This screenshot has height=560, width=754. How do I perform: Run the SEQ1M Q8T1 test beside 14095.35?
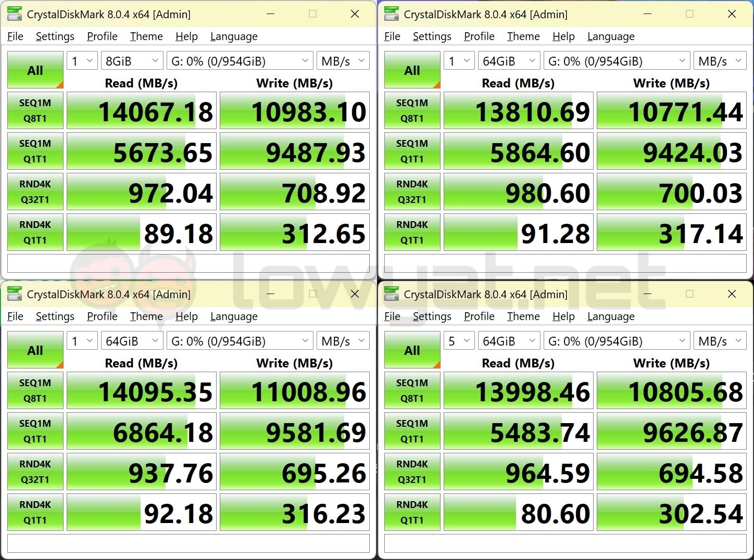pyautogui.click(x=35, y=390)
